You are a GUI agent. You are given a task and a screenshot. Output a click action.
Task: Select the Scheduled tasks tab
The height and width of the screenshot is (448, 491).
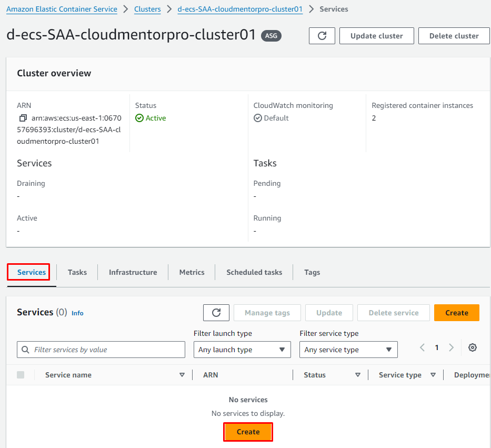pos(254,272)
